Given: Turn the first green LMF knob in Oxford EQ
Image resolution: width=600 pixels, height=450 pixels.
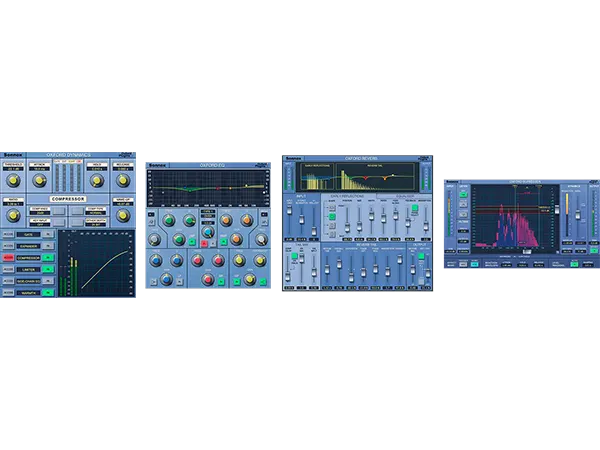Looking at the screenshot, I should click(169, 220).
